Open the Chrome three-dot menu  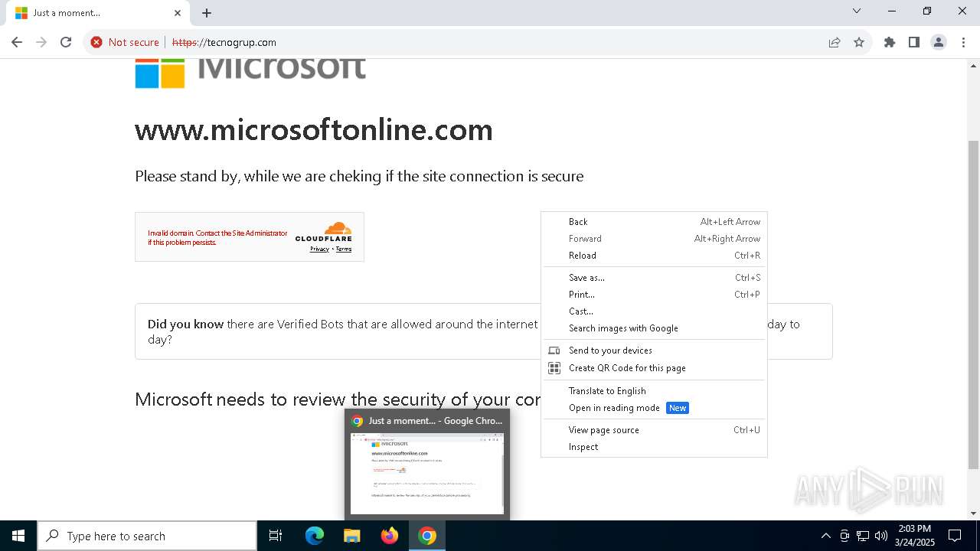click(x=963, y=42)
